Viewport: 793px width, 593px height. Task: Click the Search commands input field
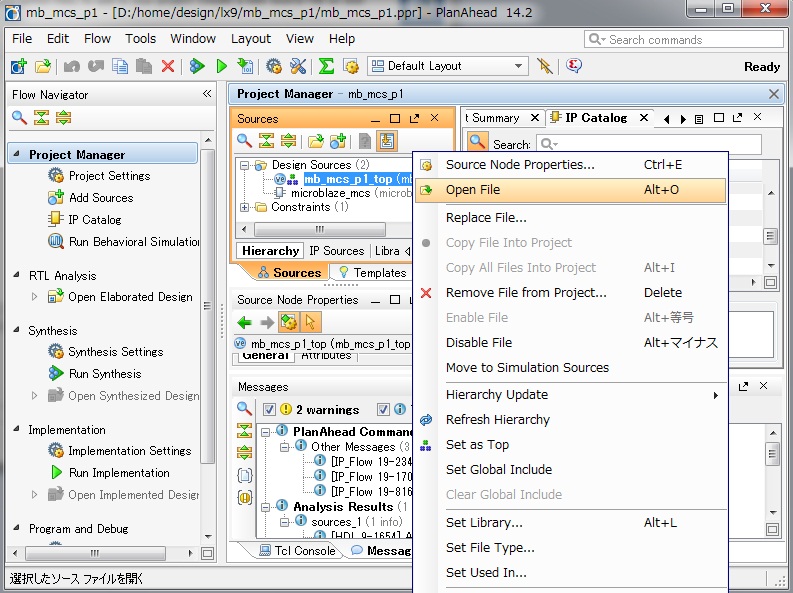684,39
